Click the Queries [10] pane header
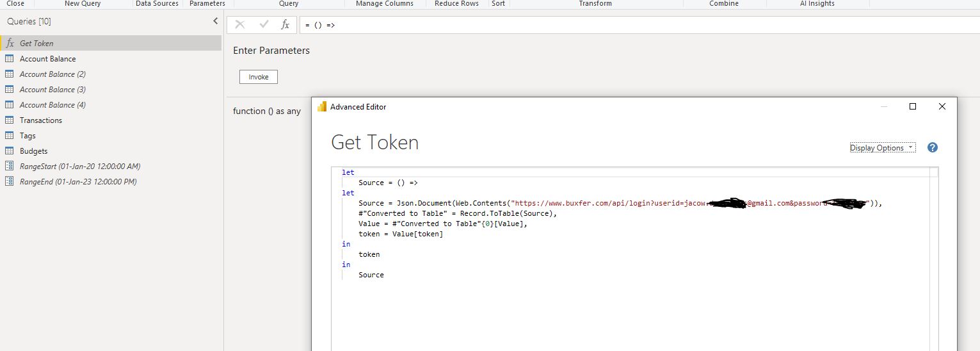980x351 pixels. (29, 21)
